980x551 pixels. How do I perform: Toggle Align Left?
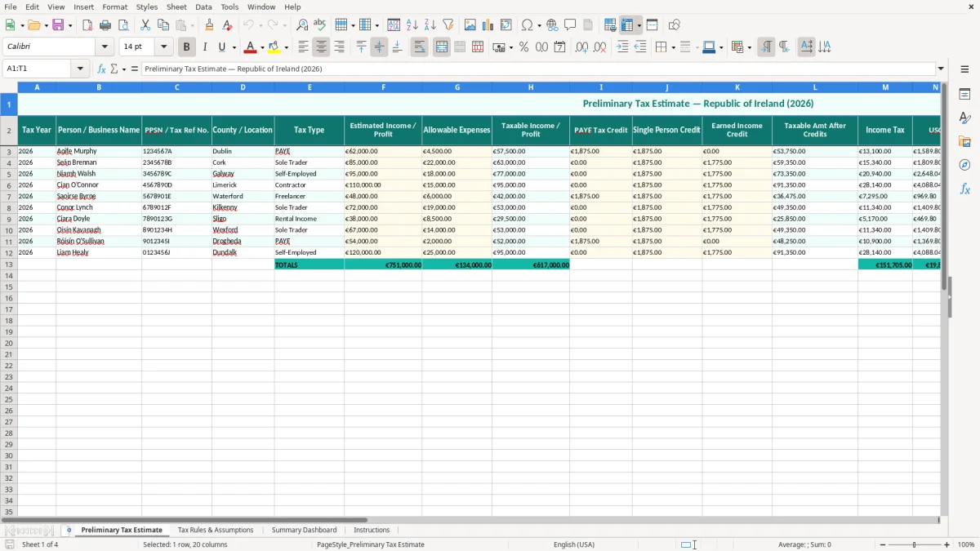303,47
